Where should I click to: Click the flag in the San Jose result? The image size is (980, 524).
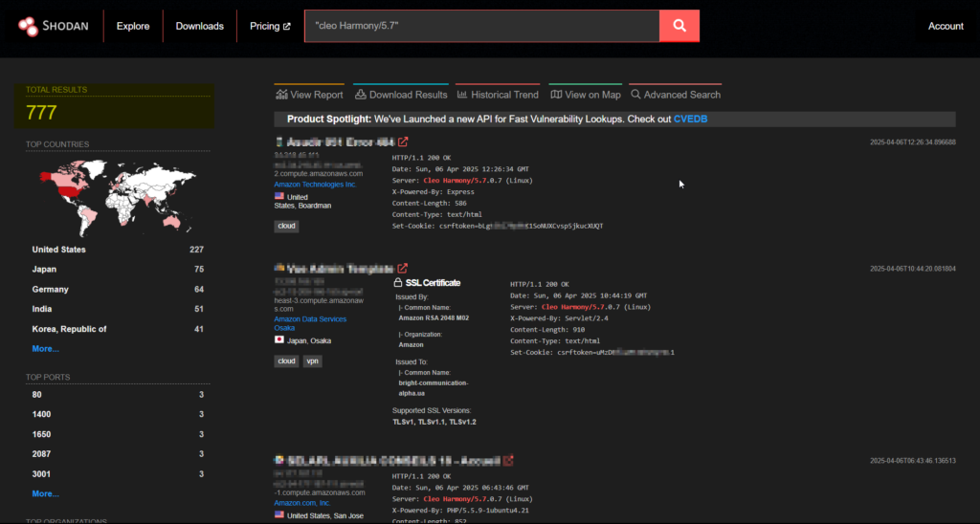pos(278,514)
